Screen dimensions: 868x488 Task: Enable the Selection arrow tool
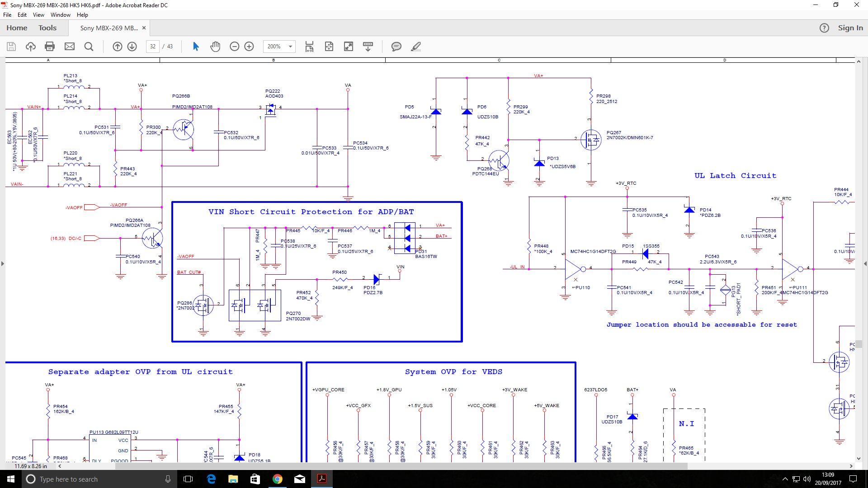[196, 47]
